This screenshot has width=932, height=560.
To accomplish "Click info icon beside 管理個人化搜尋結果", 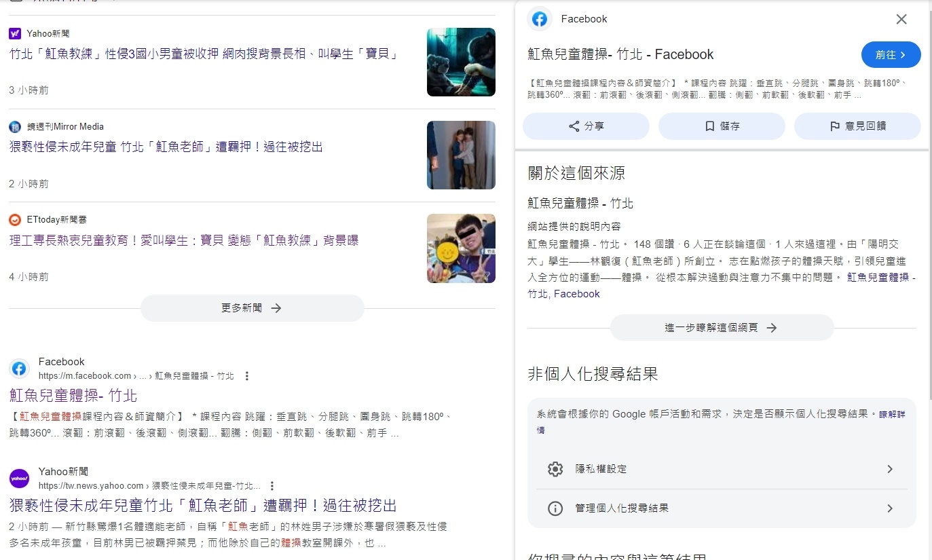I will [x=555, y=508].
